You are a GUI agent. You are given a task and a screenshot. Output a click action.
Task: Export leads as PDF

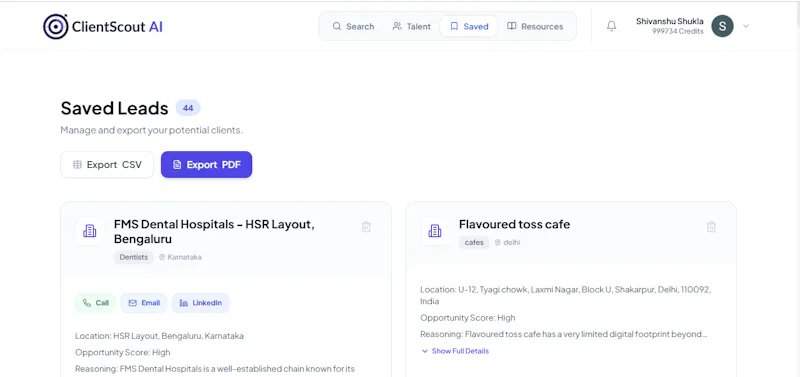pyautogui.click(x=207, y=165)
